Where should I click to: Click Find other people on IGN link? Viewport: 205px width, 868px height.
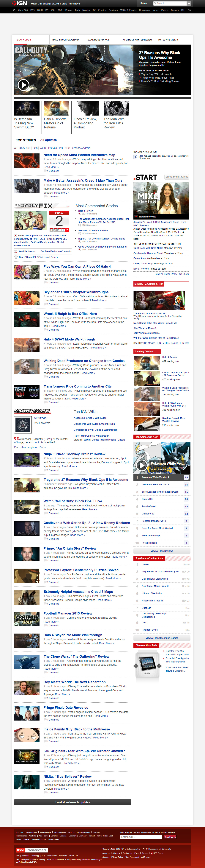pos(30,447)
